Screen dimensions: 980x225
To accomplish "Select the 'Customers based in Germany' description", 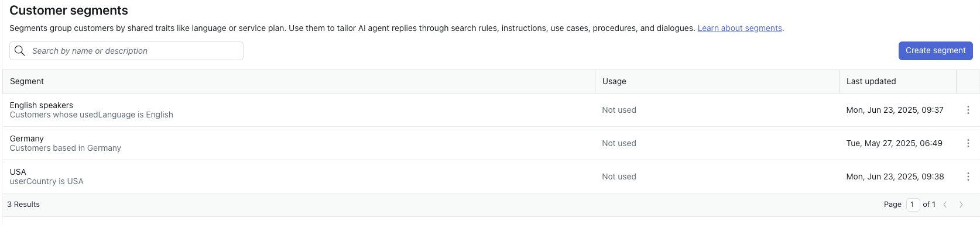I will (66, 148).
